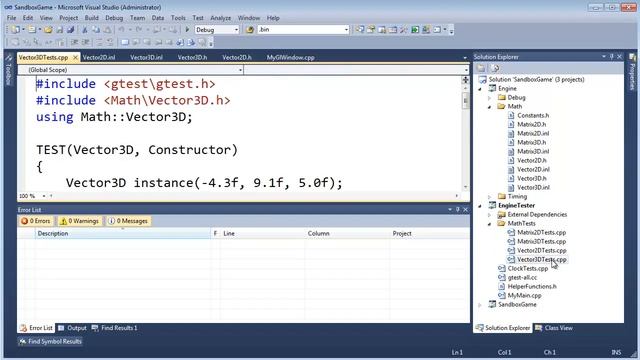Collapse the EngineTester project node
Image resolution: width=640 pixels, height=360 pixels.
480,205
